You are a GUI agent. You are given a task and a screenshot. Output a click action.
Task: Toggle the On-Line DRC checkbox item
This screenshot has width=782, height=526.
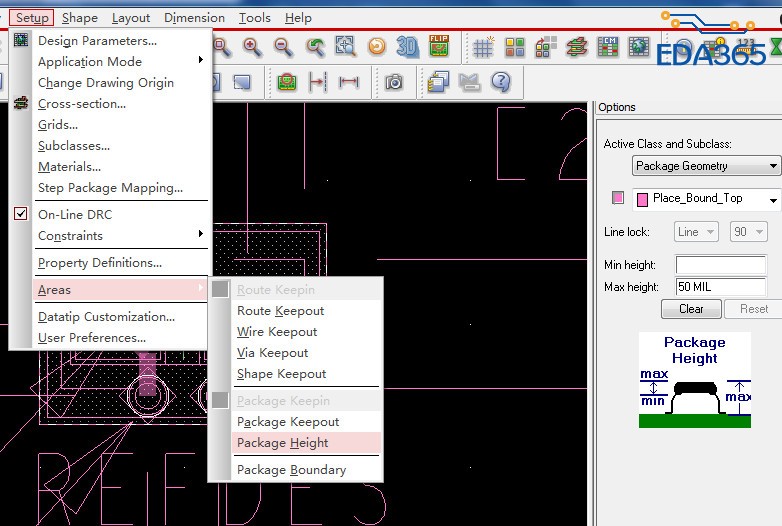point(75,214)
